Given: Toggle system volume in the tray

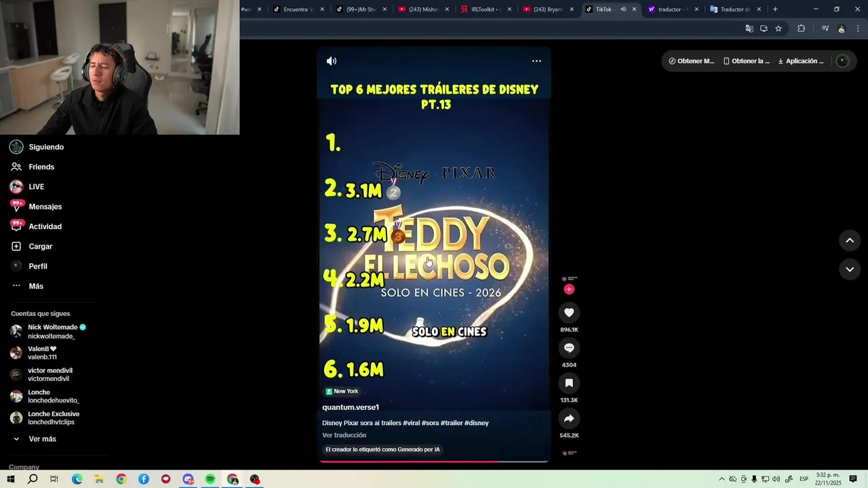Looking at the screenshot, I should (776, 479).
